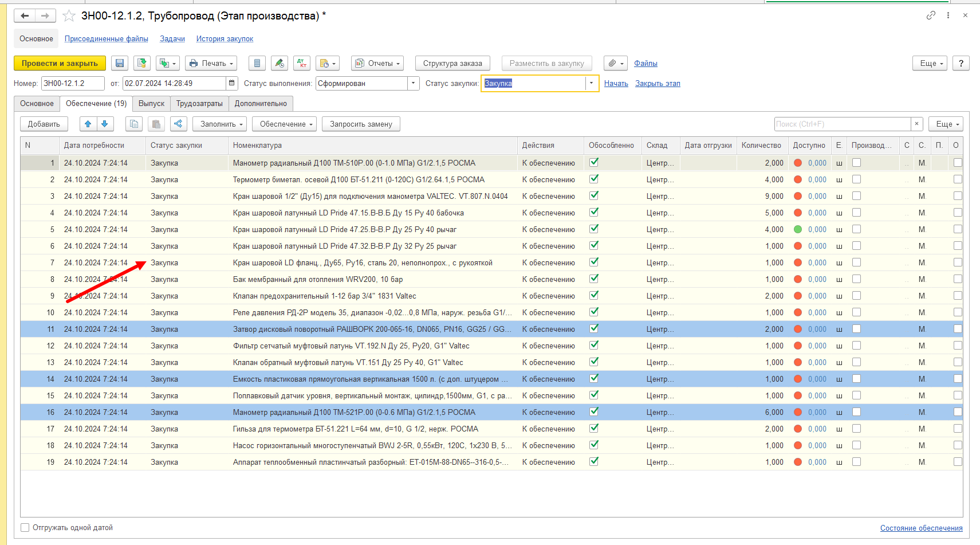This screenshot has height=545, width=980.
Task: Open the Отчеты dropdown menu
Action: 377,63
